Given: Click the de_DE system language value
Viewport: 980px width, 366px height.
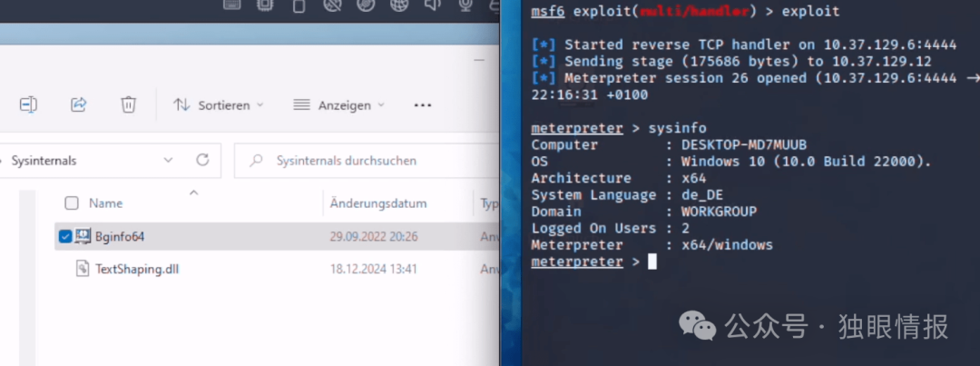Looking at the screenshot, I should pyautogui.click(x=701, y=194).
